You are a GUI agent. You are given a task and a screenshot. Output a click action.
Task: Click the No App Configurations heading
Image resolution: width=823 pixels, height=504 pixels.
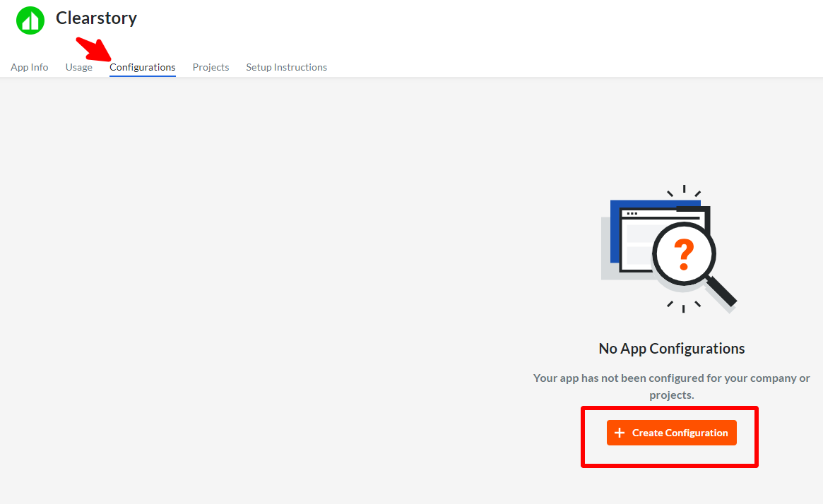pyautogui.click(x=671, y=348)
